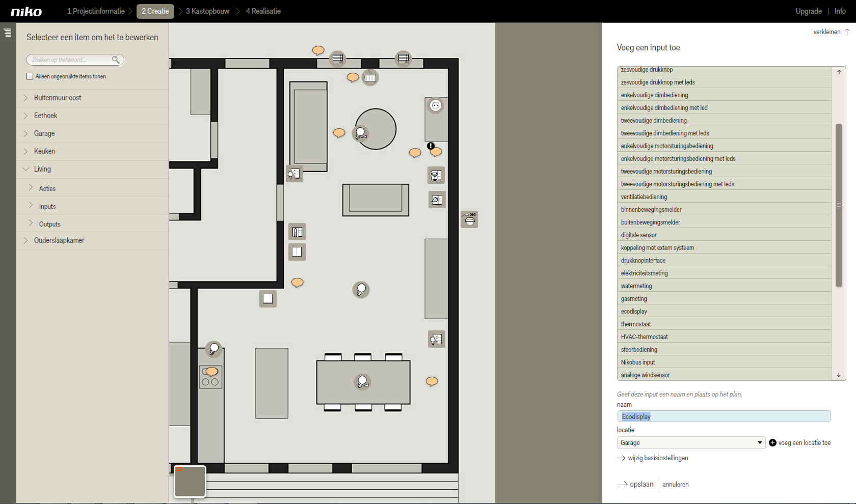856x504 pixels.
Task: Select the dimmable lamp on the round table
Action: 361,133
